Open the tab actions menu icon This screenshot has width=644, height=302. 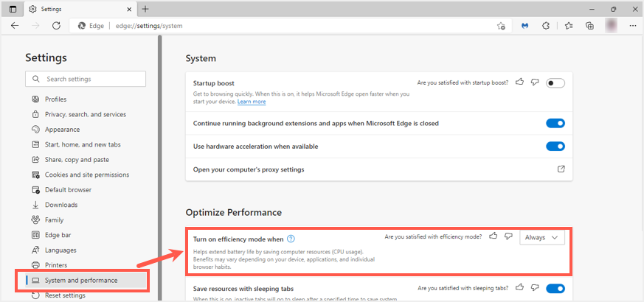point(13,9)
